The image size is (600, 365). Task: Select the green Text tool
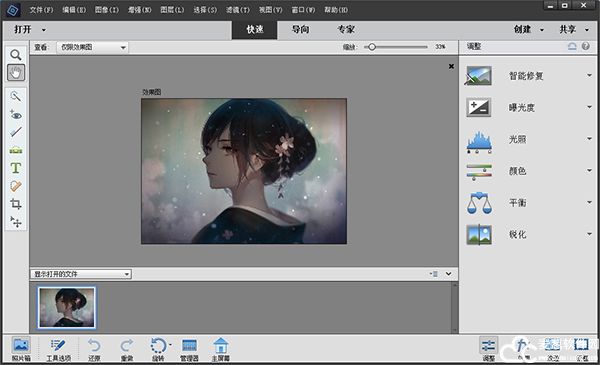(x=16, y=168)
